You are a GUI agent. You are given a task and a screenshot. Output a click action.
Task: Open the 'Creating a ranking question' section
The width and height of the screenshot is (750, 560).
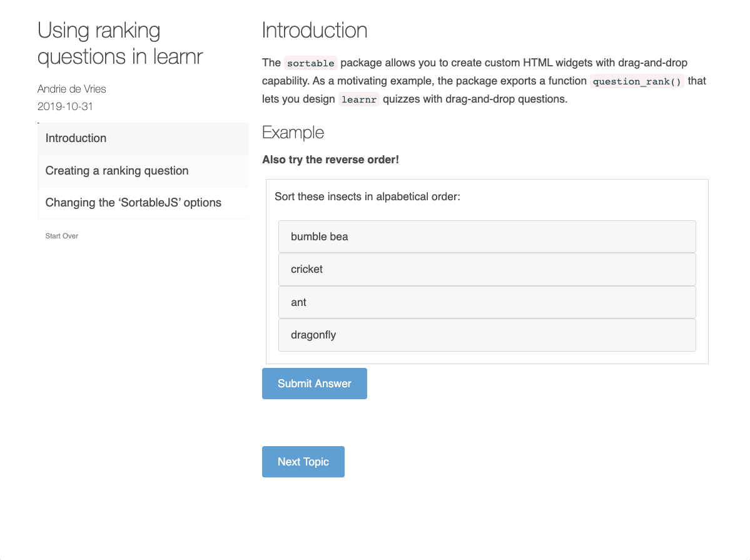116,170
